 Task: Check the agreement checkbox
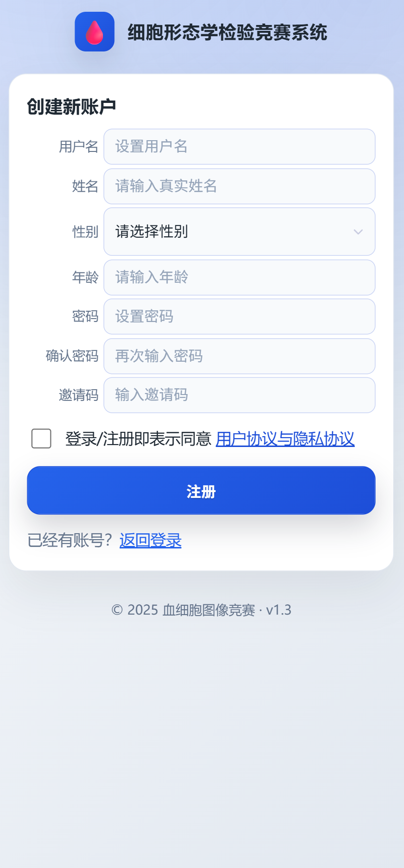tap(41, 439)
